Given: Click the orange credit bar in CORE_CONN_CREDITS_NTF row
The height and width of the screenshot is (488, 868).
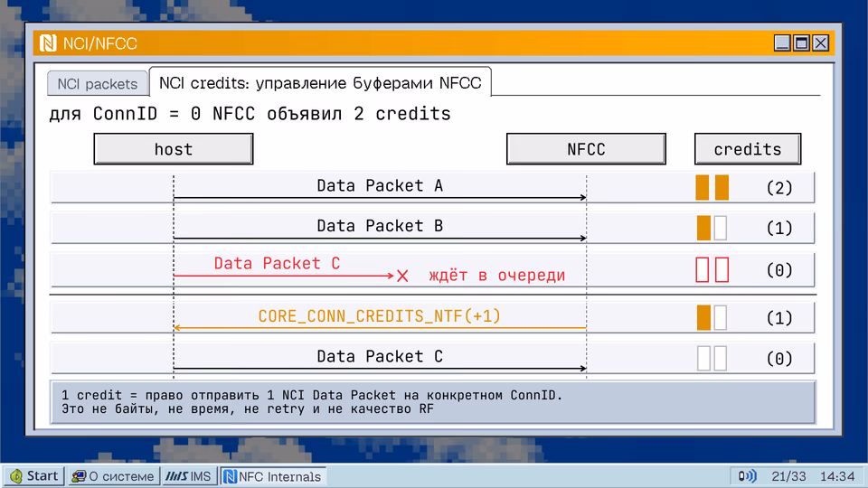Looking at the screenshot, I should pos(703,318).
